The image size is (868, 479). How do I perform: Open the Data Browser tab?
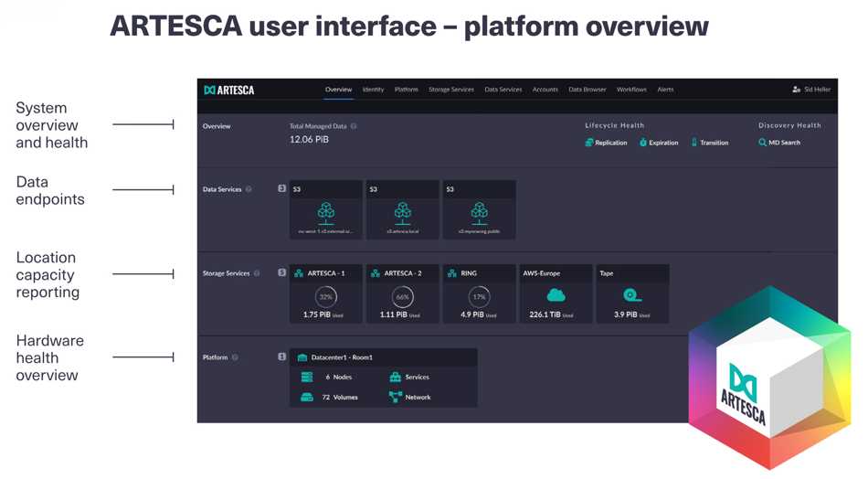(x=587, y=90)
